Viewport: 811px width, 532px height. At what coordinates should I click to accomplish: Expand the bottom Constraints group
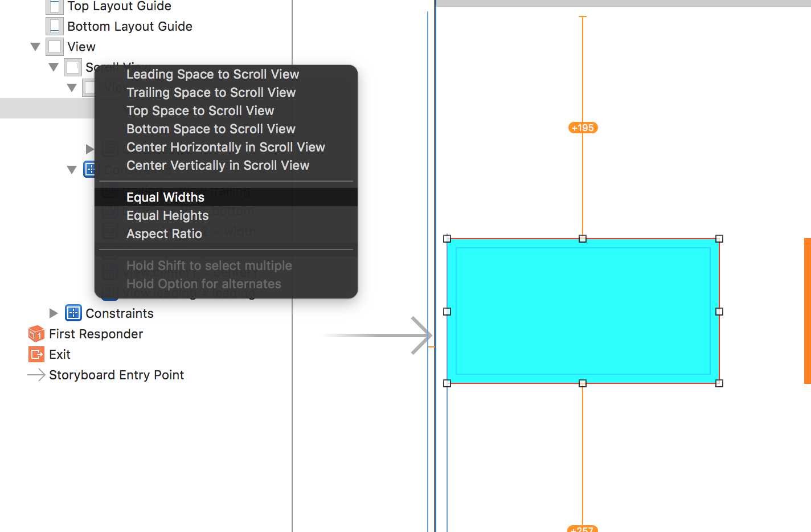click(54, 313)
